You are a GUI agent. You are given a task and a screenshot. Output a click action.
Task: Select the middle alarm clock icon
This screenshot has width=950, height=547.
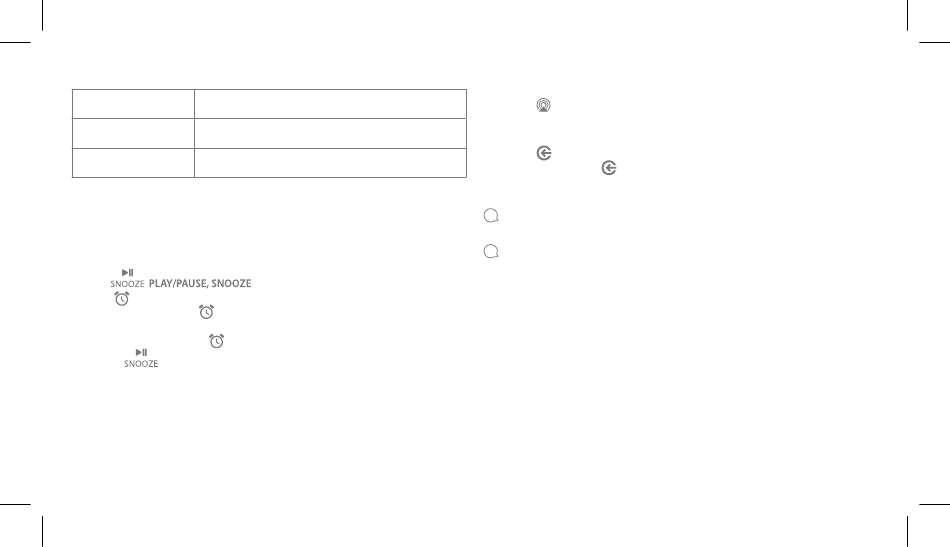(x=207, y=312)
